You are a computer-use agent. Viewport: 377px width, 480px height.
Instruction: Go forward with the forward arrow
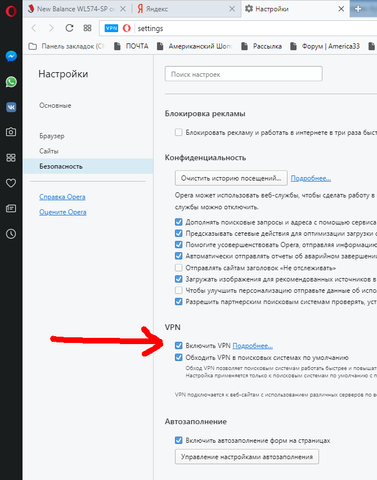(x=51, y=28)
